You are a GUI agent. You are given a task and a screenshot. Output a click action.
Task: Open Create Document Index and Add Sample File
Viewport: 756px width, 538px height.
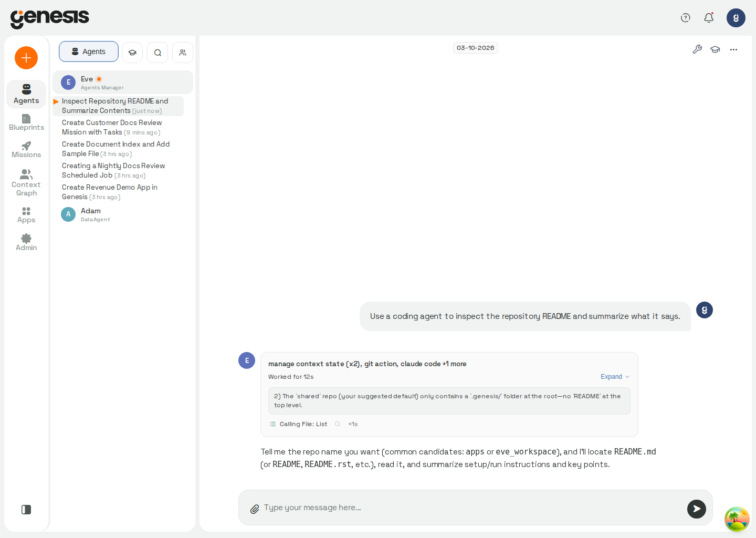click(x=119, y=149)
